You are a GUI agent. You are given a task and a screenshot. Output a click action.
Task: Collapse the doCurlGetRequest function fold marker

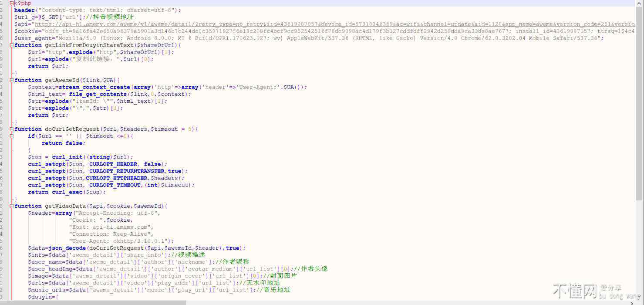click(x=11, y=129)
